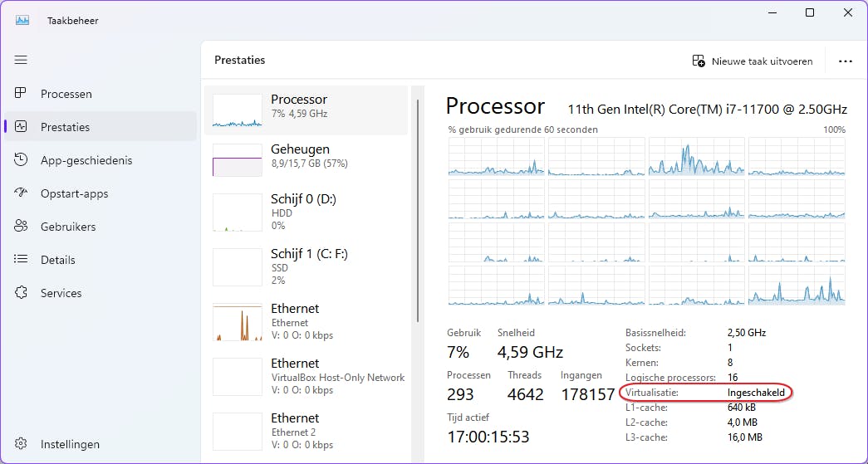Click Nieuwe taak uitvoeren button
Viewport: 868px width, 464px height.
point(753,61)
